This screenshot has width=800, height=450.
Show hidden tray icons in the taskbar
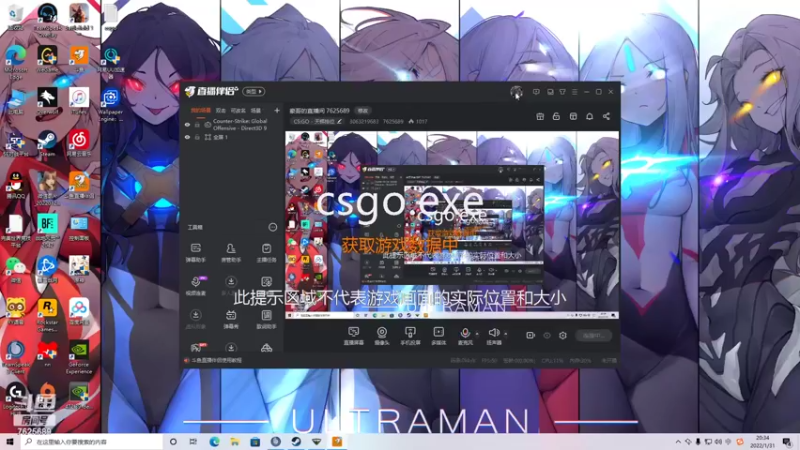pyautogui.click(x=678, y=442)
